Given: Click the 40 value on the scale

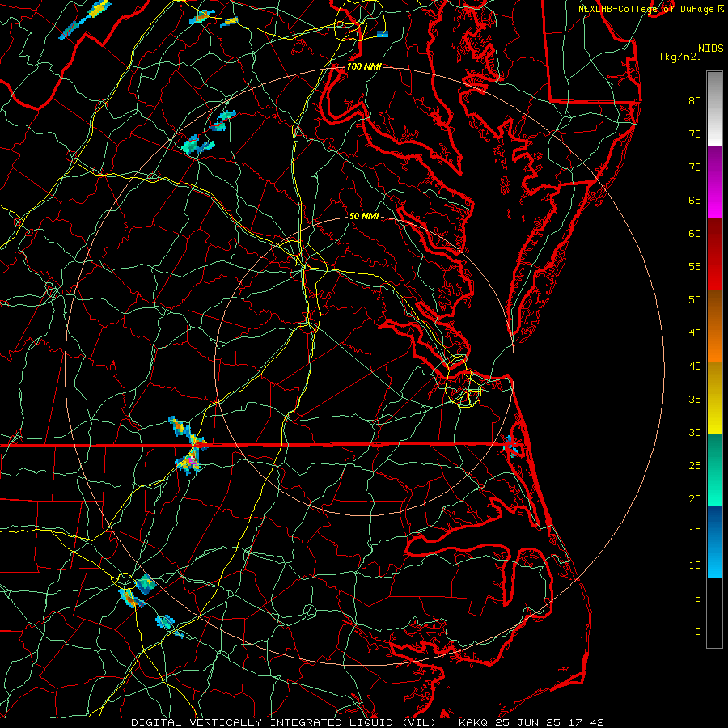Looking at the screenshot, I should [695, 366].
